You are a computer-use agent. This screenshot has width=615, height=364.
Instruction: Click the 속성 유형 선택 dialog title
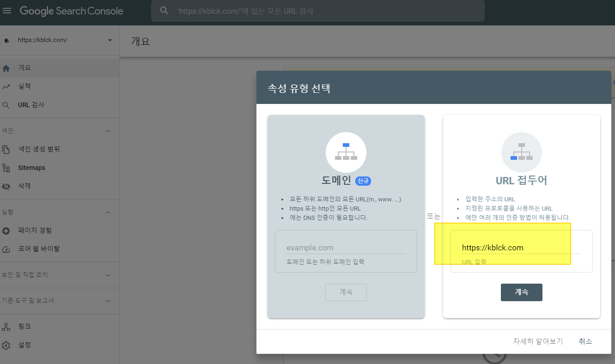[x=299, y=88]
